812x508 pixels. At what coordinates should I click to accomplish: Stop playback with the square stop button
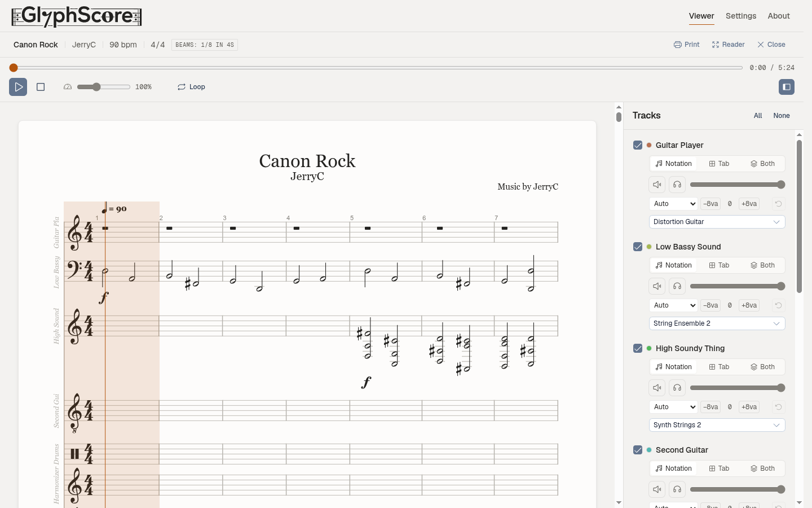point(41,87)
